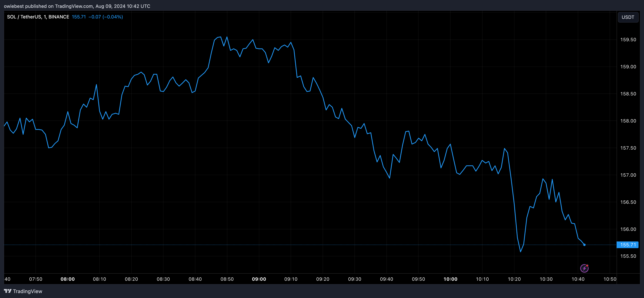
Task: Click the 158.00 price axis label
Action: pos(628,121)
